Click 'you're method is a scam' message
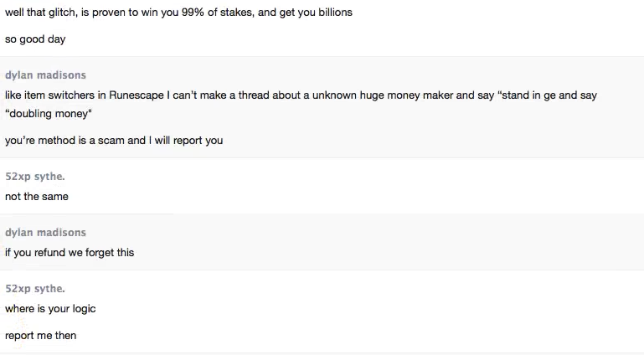This screenshot has width=644, height=355. tap(114, 141)
